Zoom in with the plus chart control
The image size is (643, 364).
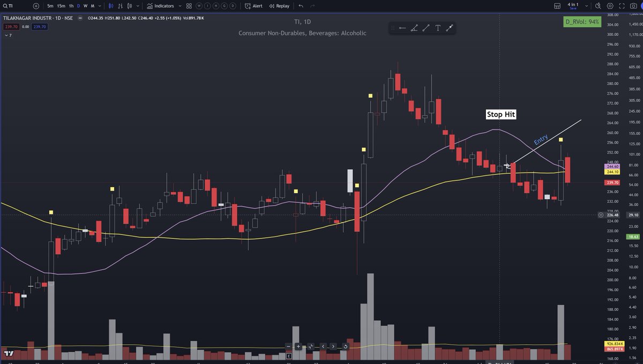click(298, 346)
